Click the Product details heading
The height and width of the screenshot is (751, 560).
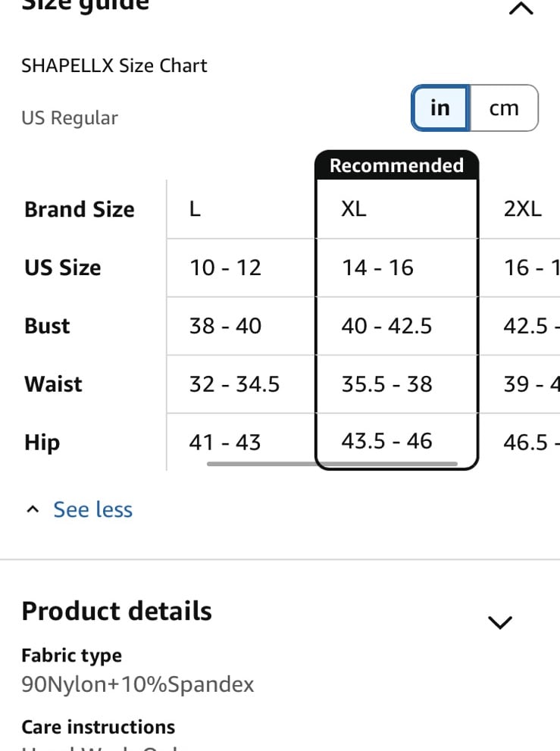click(117, 611)
